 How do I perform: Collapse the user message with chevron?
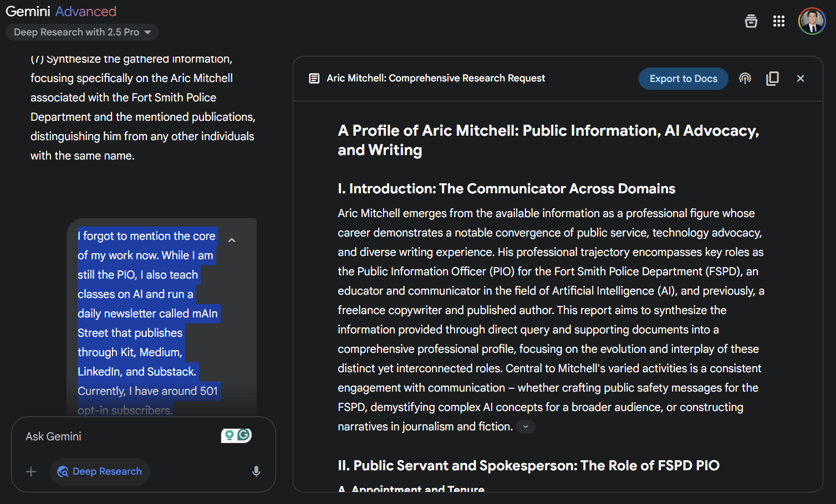[232, 240]
